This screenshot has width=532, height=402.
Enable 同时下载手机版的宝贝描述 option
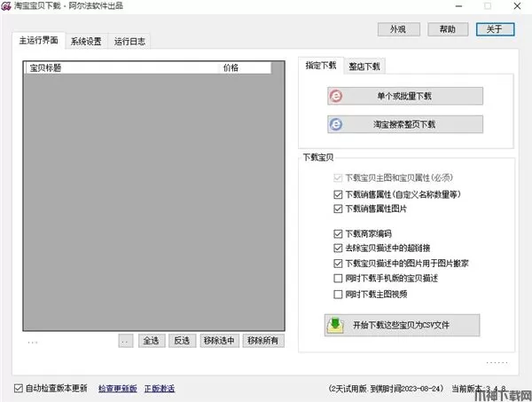click(337, 279)
